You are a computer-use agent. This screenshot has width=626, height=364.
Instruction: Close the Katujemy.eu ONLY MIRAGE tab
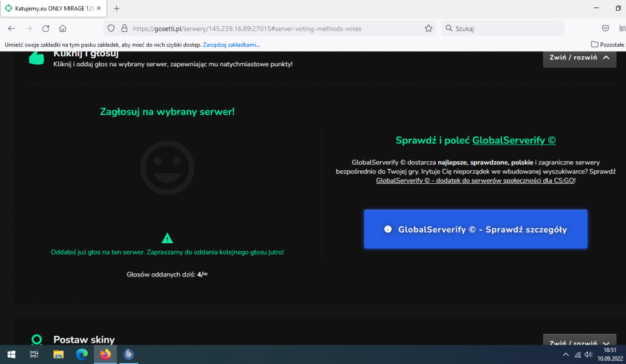tap(99, 8)
